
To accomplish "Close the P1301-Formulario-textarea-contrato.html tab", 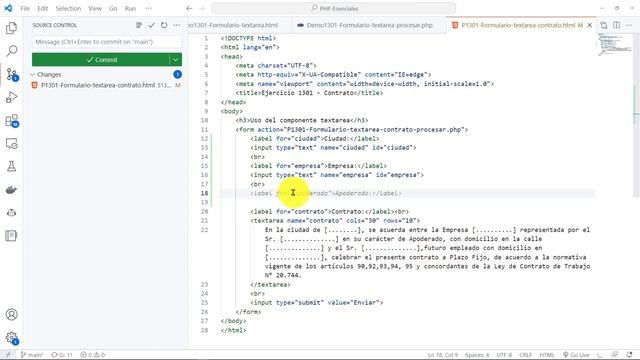I will coord(589,25).
